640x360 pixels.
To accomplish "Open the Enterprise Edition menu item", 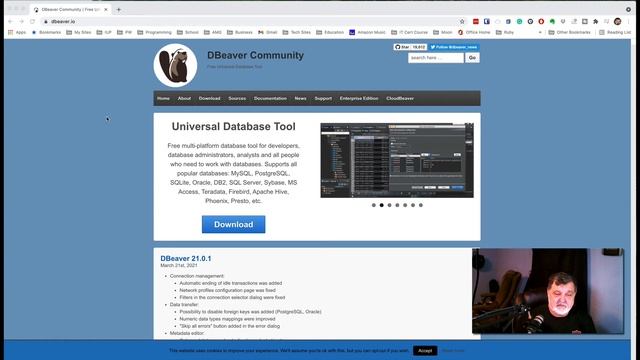I will tap(359, 98).
